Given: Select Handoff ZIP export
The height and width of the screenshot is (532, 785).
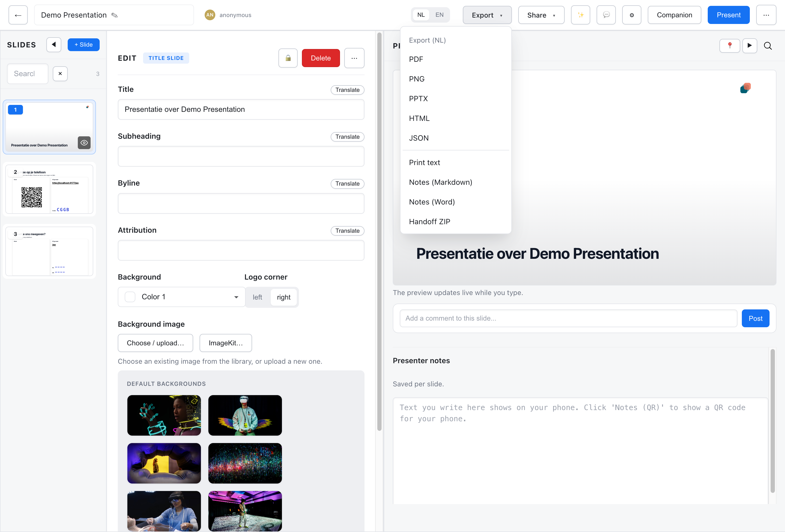Looking at the screenshot, I should coord(455,222).
